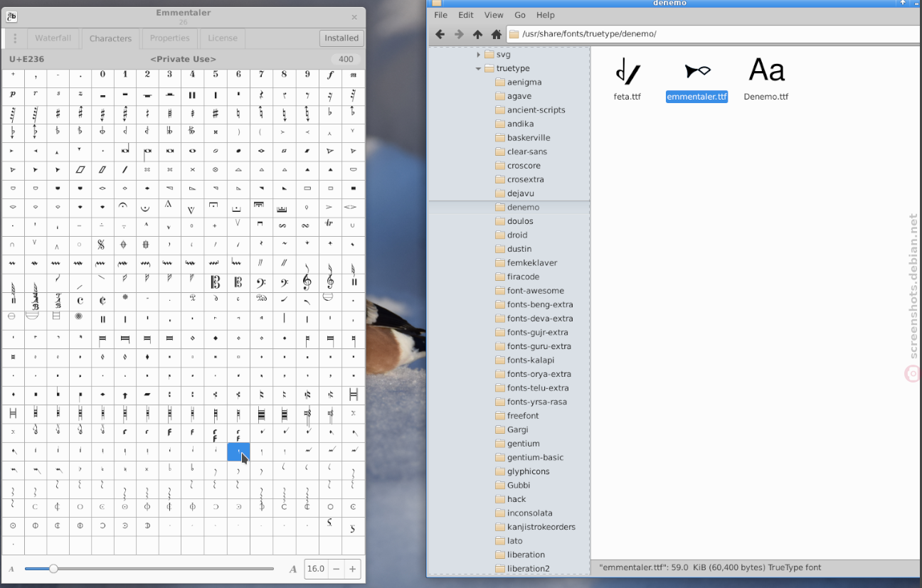Select the dejavu folder in tree

pos(520,193)
